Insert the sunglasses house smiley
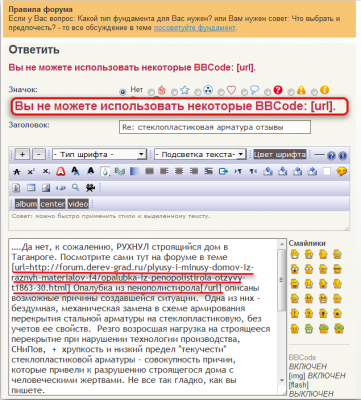Screen dimensions: 361x400 337,269
